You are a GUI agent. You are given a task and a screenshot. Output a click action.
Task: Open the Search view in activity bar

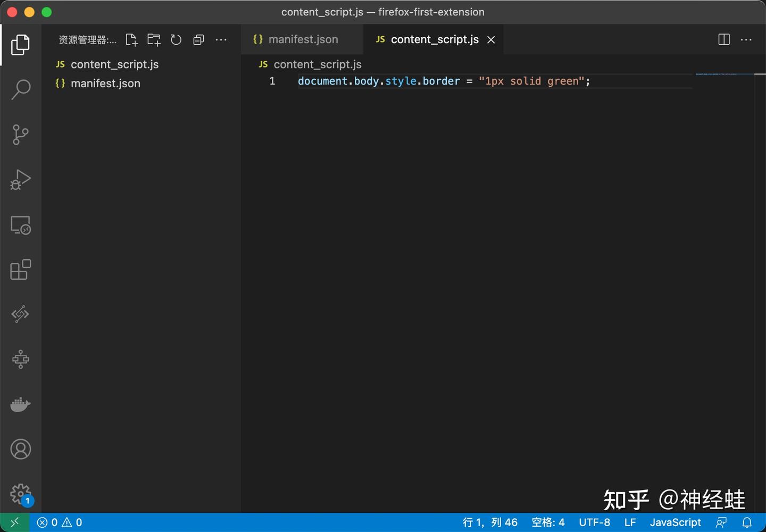[x=21, y=89]
